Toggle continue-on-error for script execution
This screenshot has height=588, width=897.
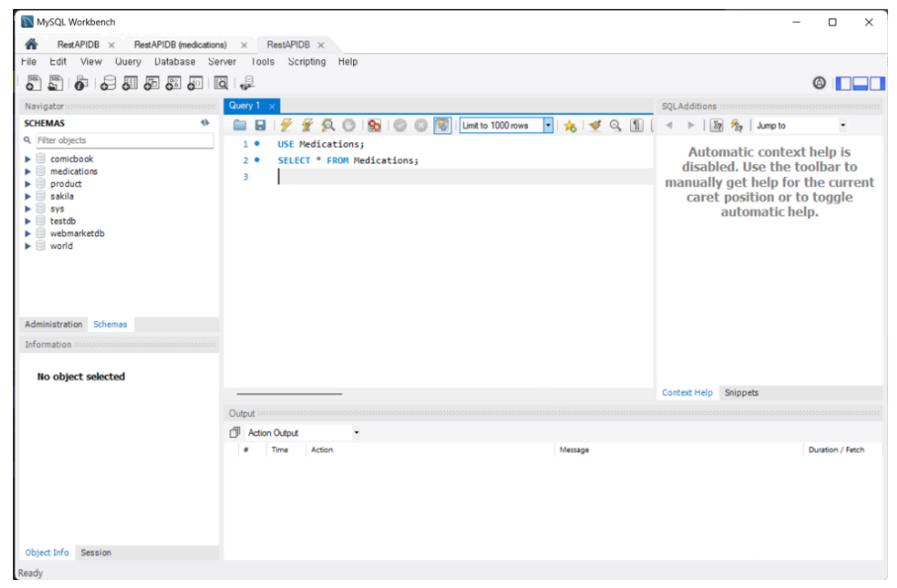pos(374,126)
